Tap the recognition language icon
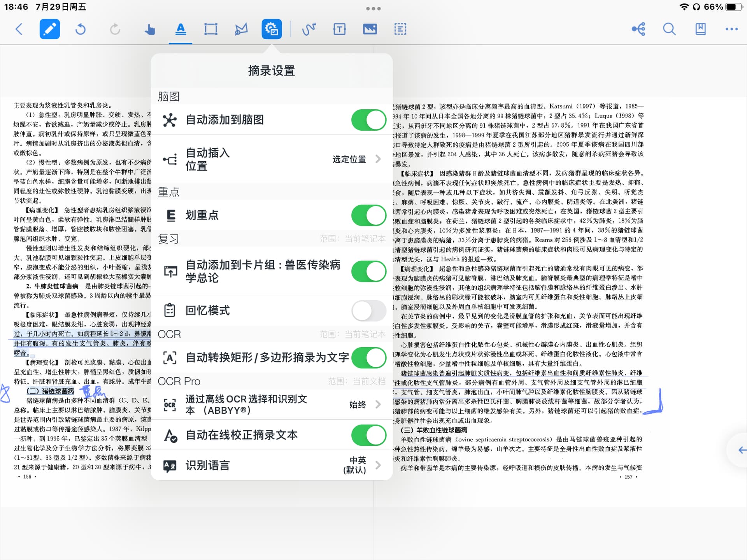Screen dimensions: 747x560 pyautogui.click(x=170, y=465)
